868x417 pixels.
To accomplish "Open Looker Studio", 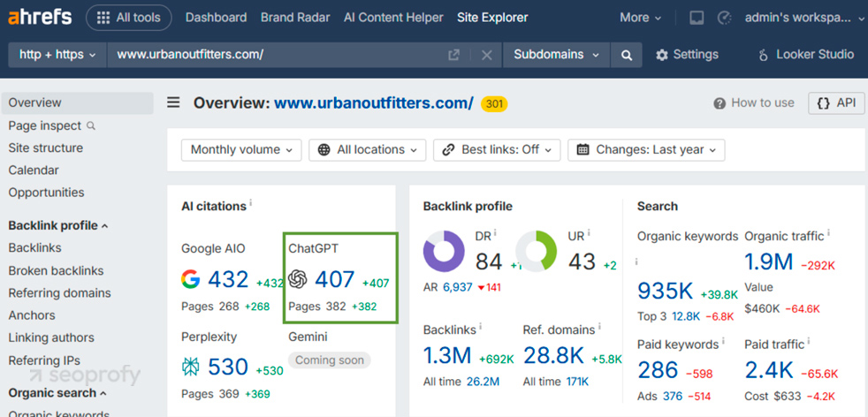I will click(x=806, y=55).
